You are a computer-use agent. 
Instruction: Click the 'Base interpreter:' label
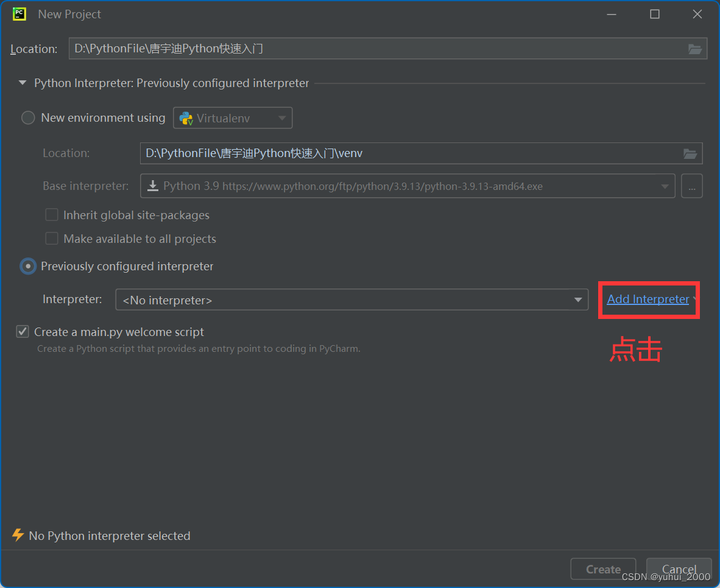[x=86, y=186]
